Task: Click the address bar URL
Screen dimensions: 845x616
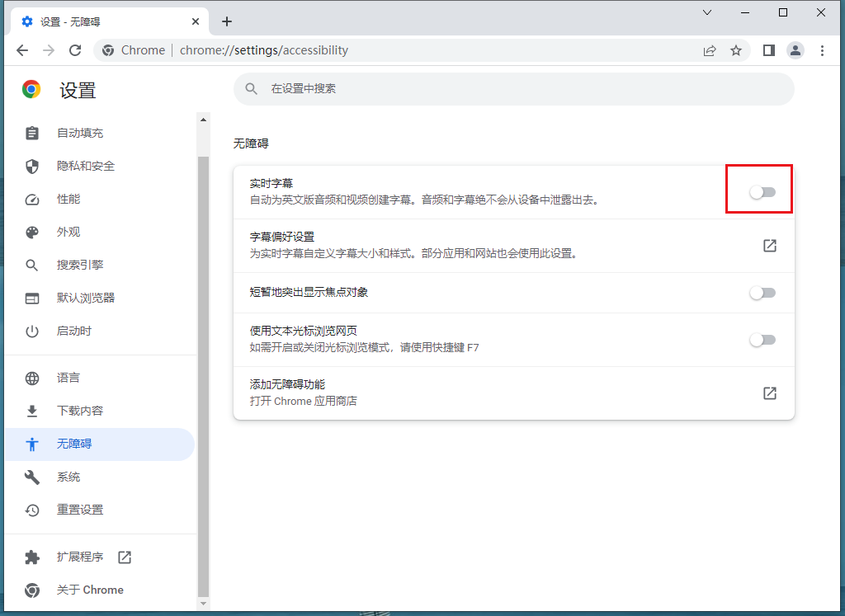Action: 264,50
